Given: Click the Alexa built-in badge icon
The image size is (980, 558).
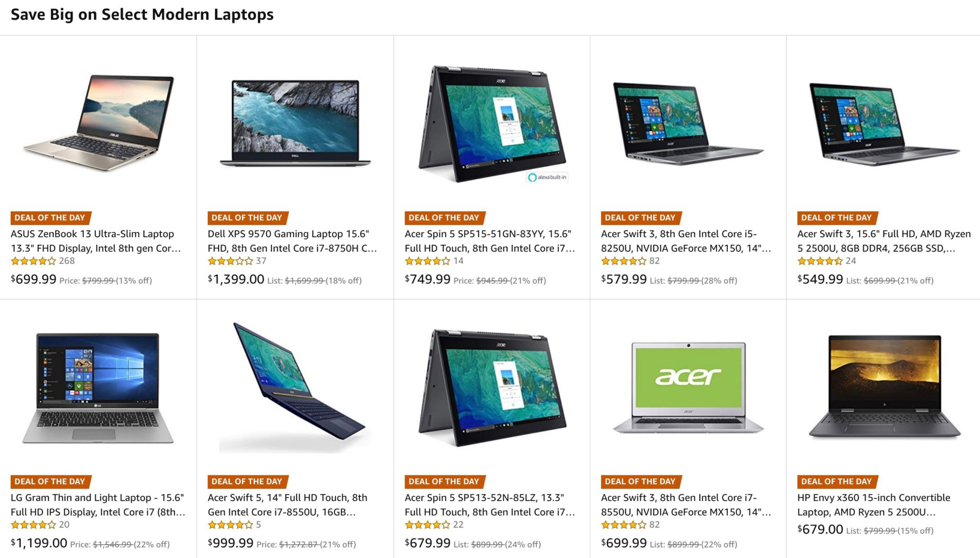Looking at the screenshot, I should click(547, 177).
